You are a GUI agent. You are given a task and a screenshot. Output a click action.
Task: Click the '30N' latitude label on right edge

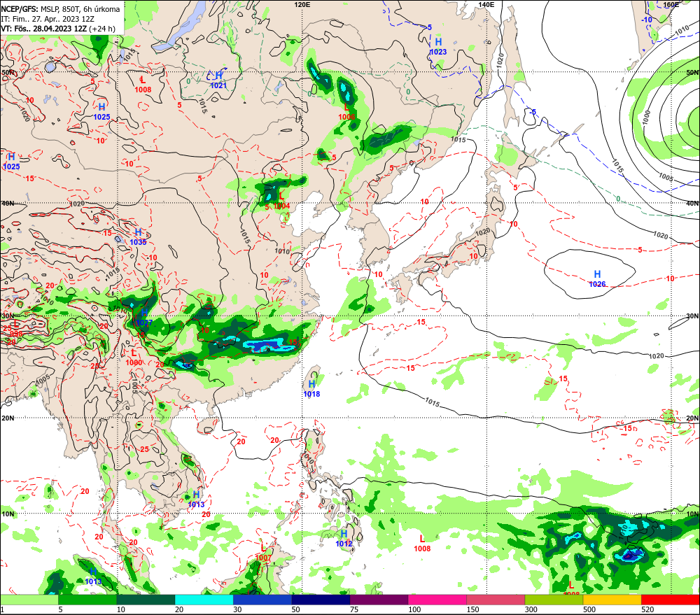tap(692, 316)
